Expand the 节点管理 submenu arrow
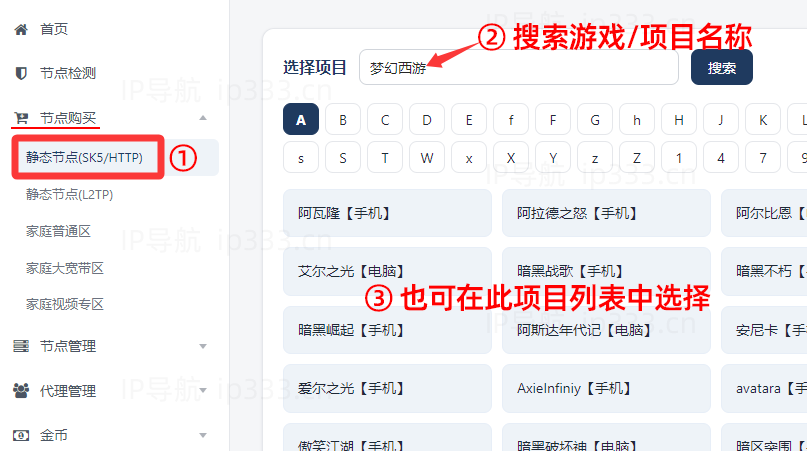 (x=203, y=346)
